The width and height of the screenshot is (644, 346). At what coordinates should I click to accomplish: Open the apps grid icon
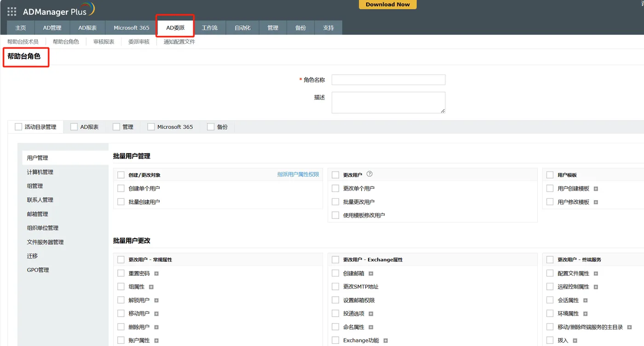tap(12, 12)
